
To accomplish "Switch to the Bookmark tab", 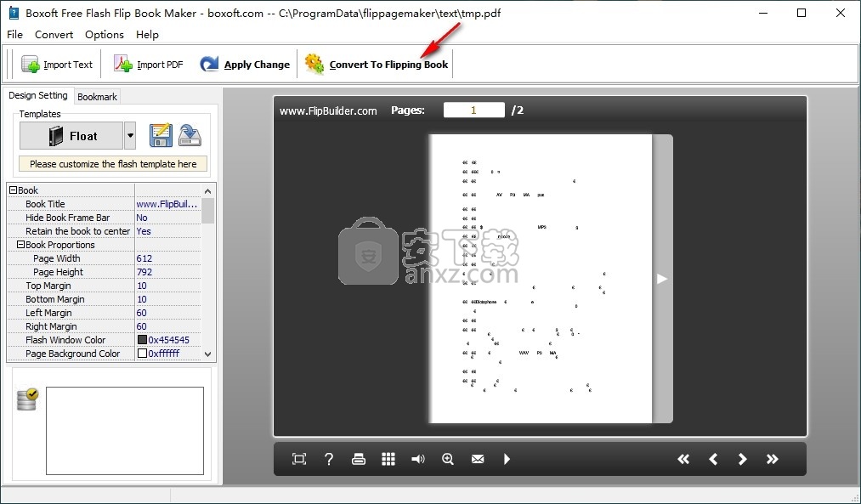I will point(97,97).
